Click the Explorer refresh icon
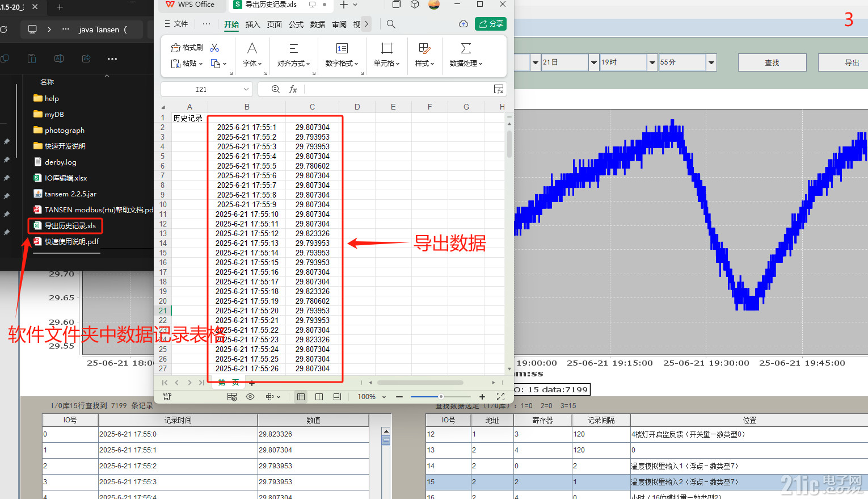 click(3, 30)
